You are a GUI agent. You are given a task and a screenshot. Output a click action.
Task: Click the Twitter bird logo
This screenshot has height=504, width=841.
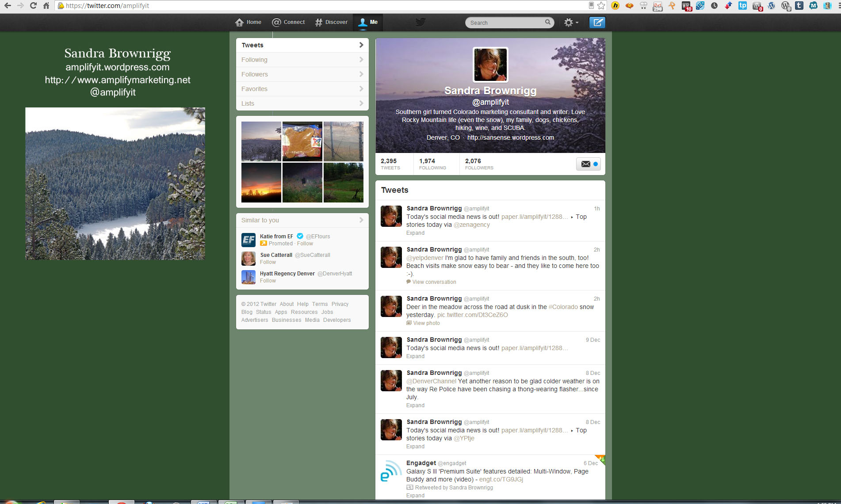coord(420,22)
